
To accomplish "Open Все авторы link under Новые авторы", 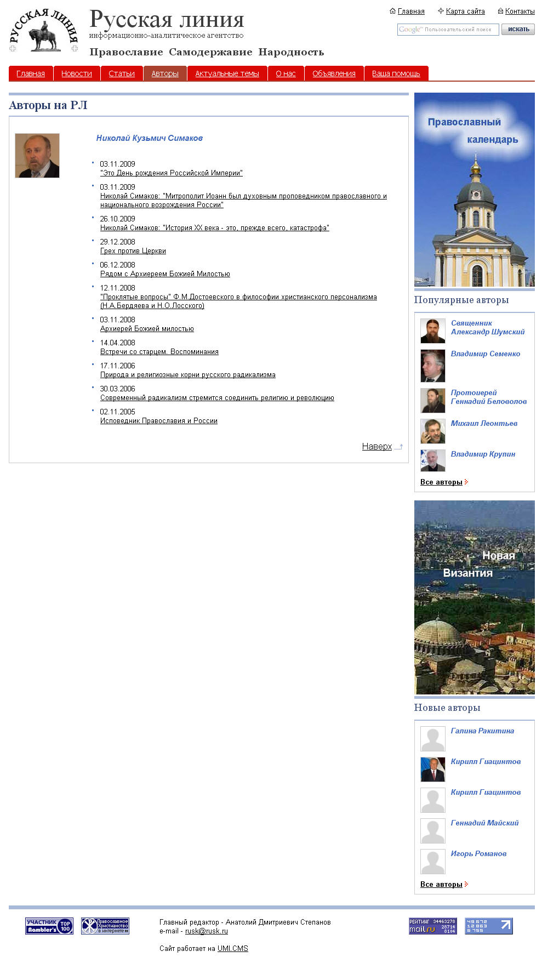I will coord(441,885).
